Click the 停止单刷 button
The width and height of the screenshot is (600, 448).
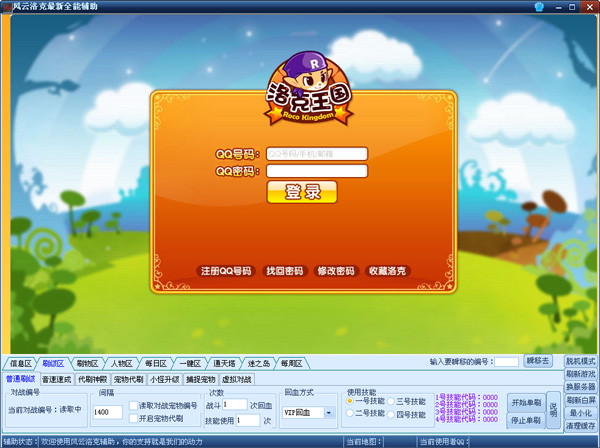(x=526, y=420)
